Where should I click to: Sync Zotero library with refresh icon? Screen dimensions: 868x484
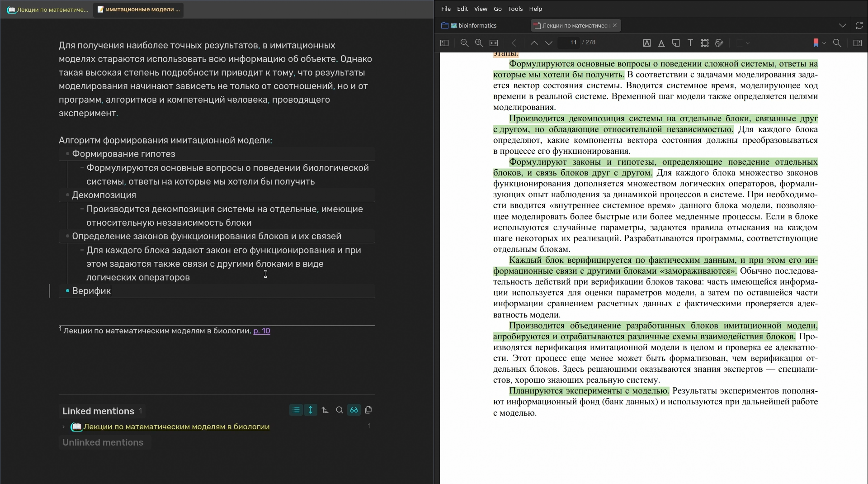(x=859, y=25)
